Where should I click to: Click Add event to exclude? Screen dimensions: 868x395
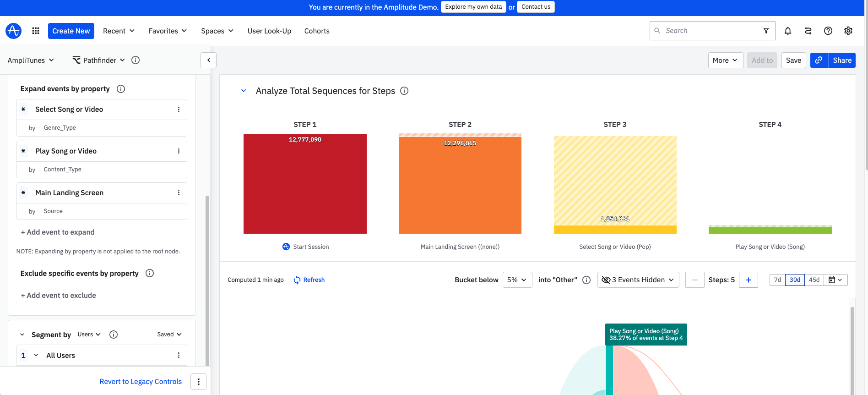point(59,296)
